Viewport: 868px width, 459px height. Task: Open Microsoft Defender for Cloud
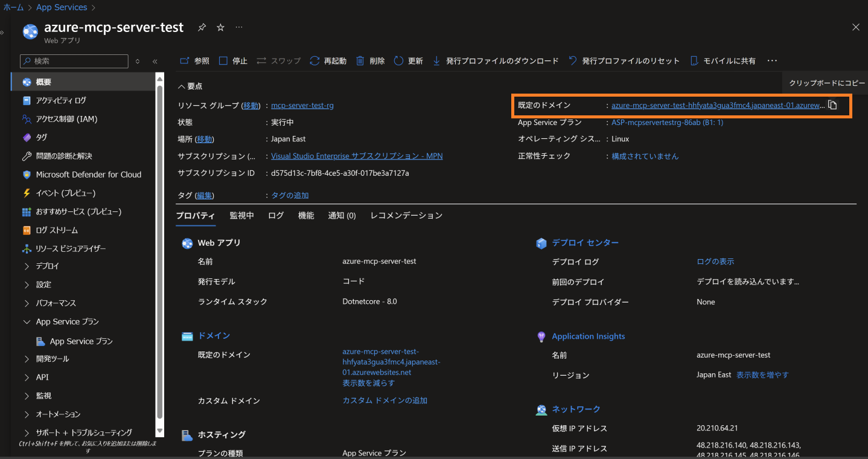coord(83,175)
